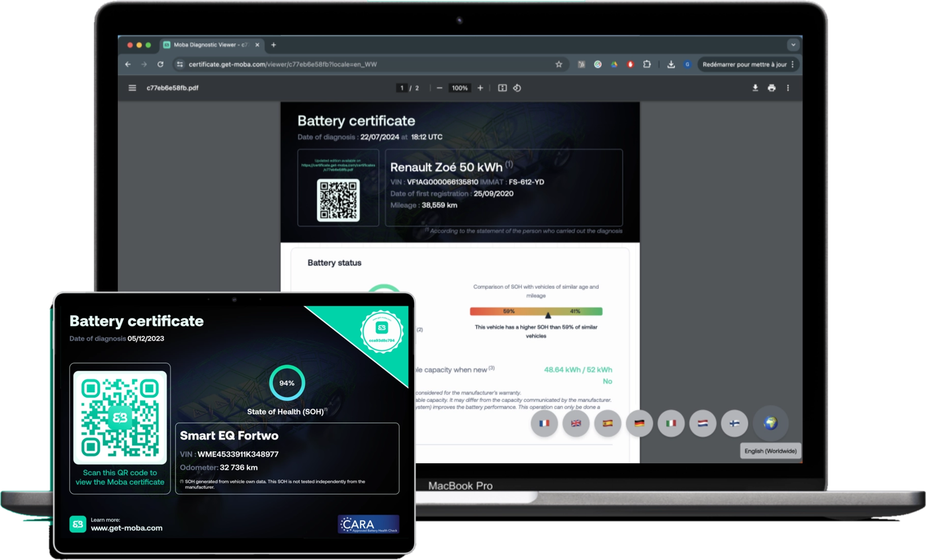Click the browser address bar URL
Screen dimensions: 926x560
point(282,64)
